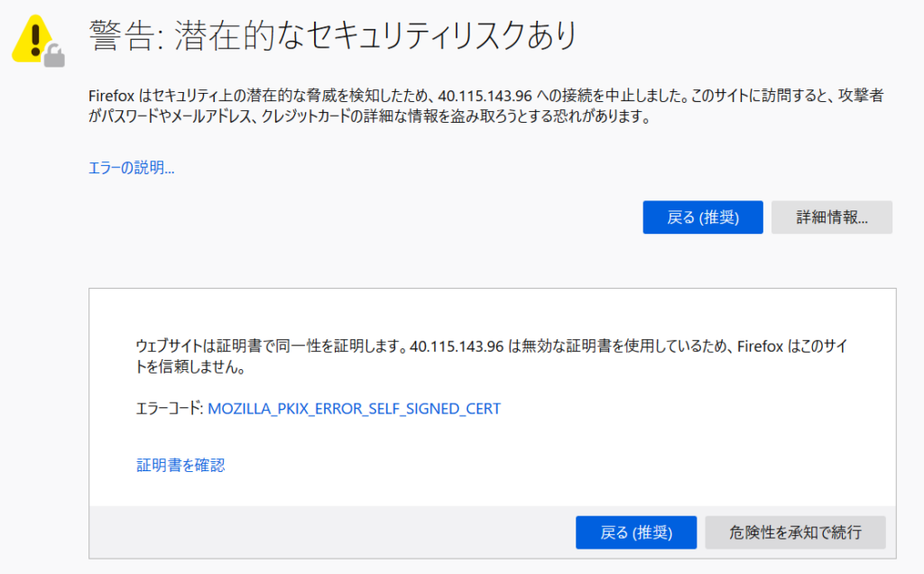Click the paragraph starting with Firefox はセキュリティ上

coord(486,106)
